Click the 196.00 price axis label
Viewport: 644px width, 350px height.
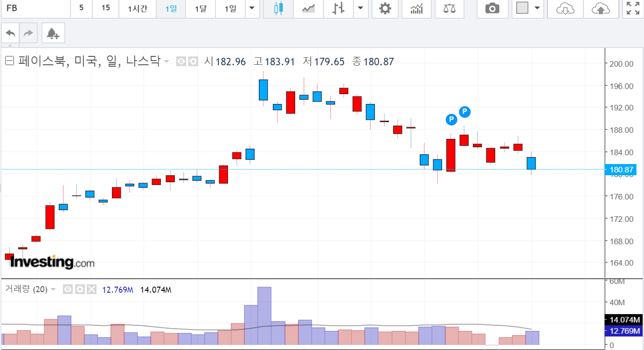pyautogui.click(x=622, y=86)
